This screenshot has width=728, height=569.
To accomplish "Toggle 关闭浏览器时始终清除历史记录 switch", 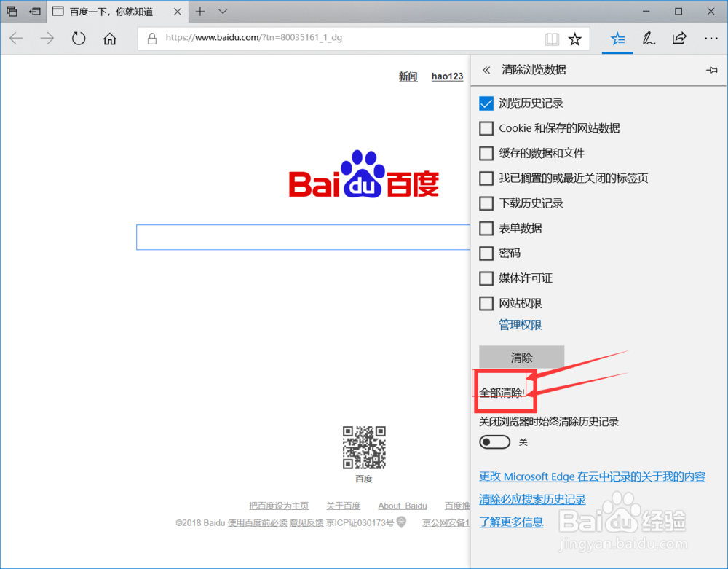I will [x=494, y=442].
